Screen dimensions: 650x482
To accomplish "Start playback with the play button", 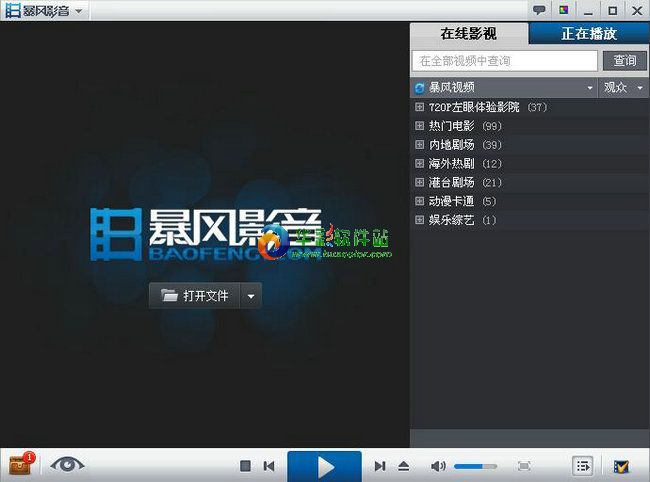I will click(324, 467).
